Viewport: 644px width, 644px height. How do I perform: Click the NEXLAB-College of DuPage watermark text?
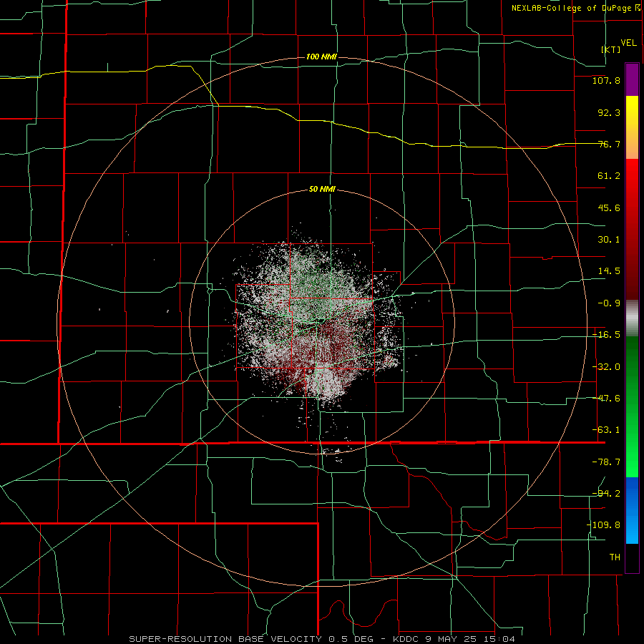pos(577,8)
